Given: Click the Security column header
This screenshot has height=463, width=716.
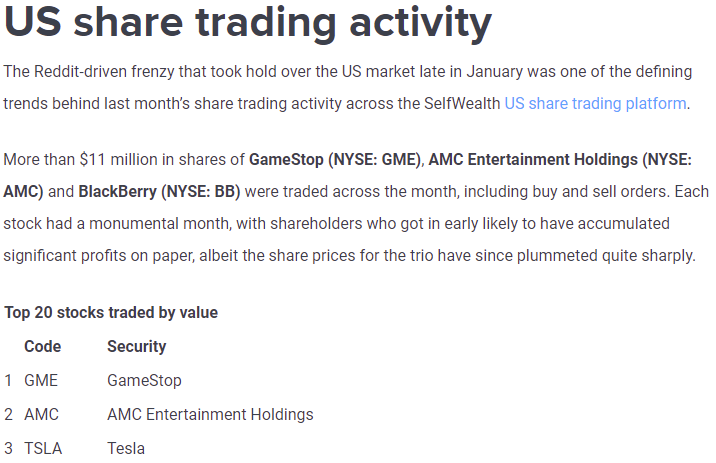Looking at the screenshot, I should click(x=137, y=347).
